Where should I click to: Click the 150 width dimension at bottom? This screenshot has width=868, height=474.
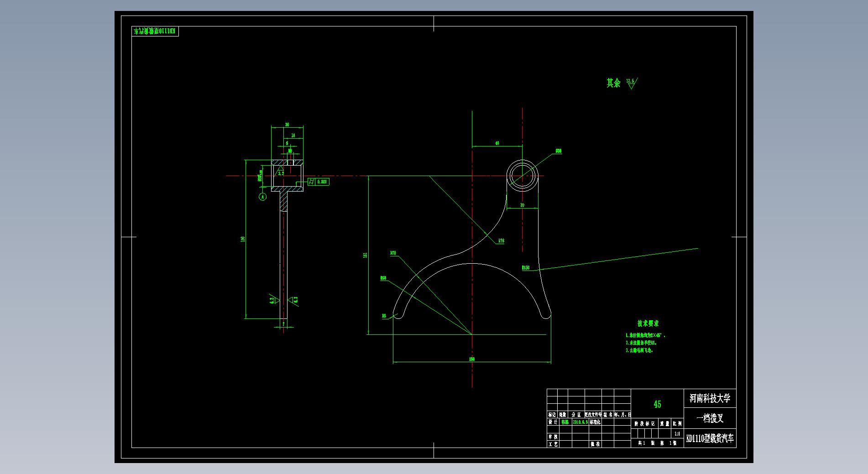[x=472, y=359]
